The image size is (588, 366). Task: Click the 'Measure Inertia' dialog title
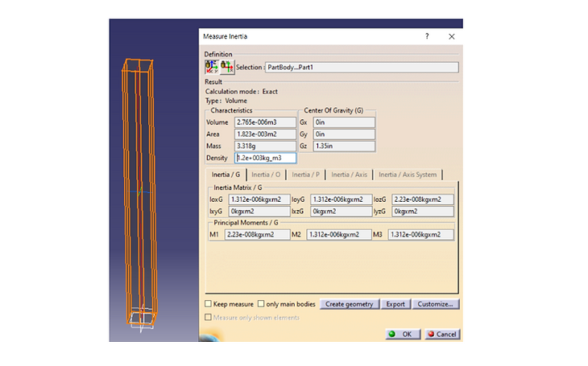[x=225, y=36]
